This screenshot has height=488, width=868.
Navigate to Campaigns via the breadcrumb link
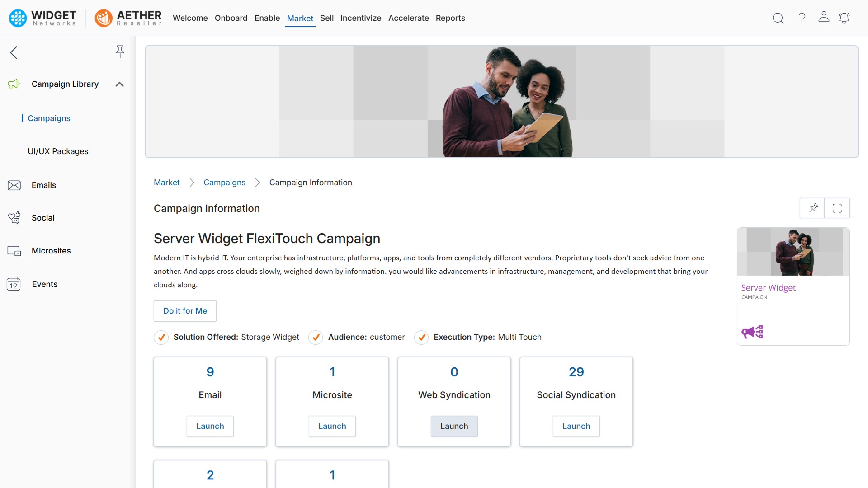point(224,183)
